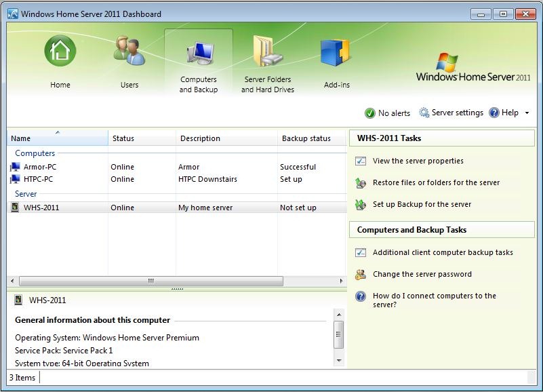
Task: Click Change the server password
Action: click(422, 274)
